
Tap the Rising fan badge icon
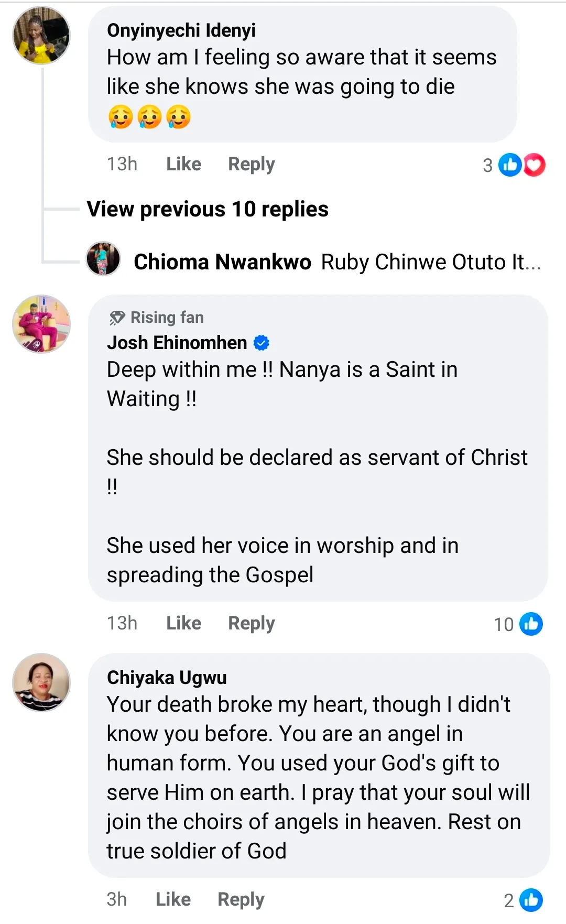117,318
